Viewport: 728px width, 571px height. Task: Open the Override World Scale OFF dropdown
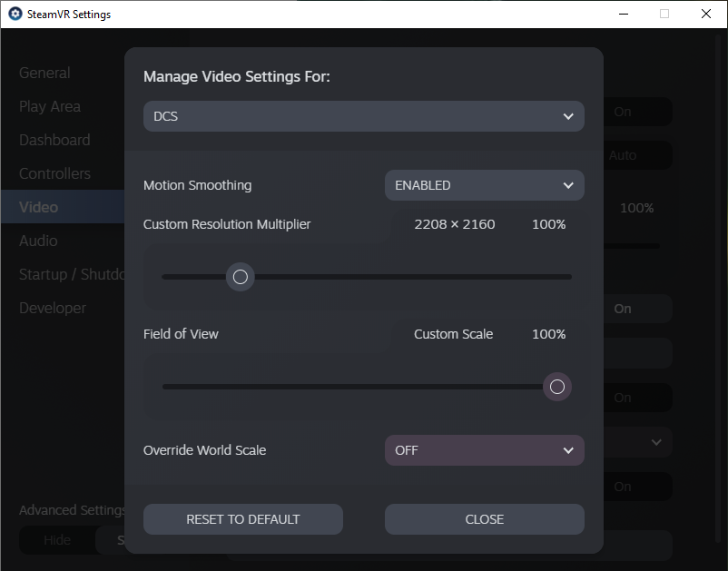484,450
